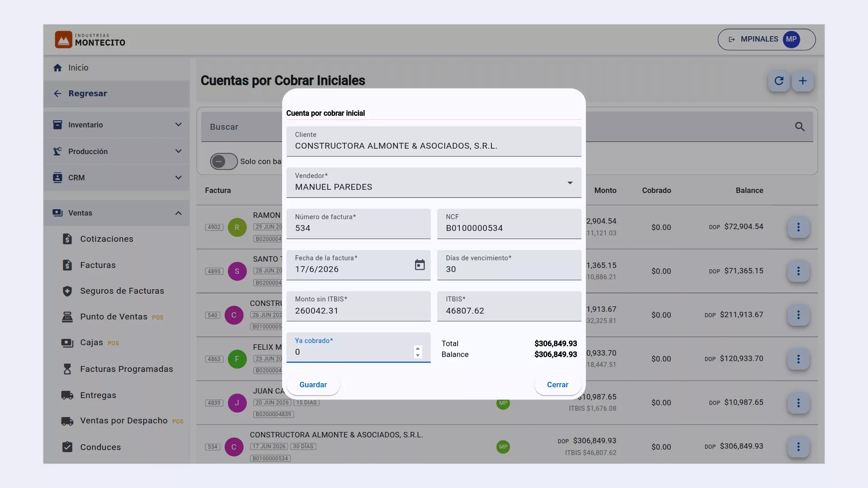Click the Cliente field

coord(434,141)
